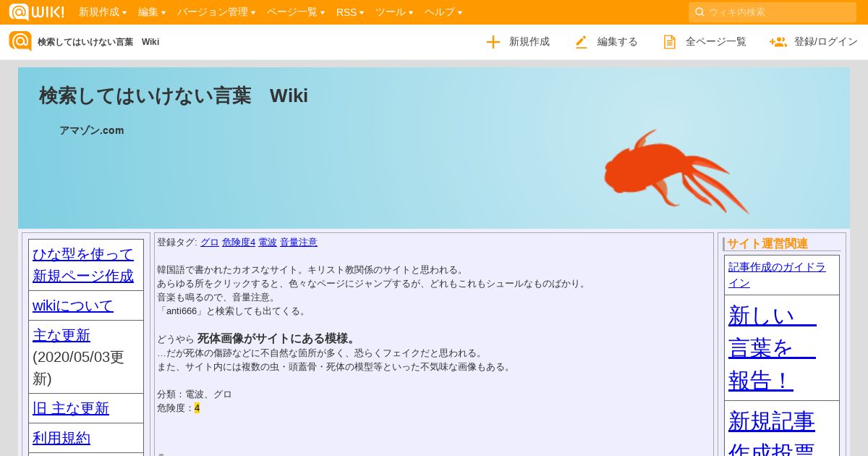Image resolution: width=868 pixels, height=456 pixels.
Task: Click the @ site icon beside wiki title
Action: (x=20, y=41)
